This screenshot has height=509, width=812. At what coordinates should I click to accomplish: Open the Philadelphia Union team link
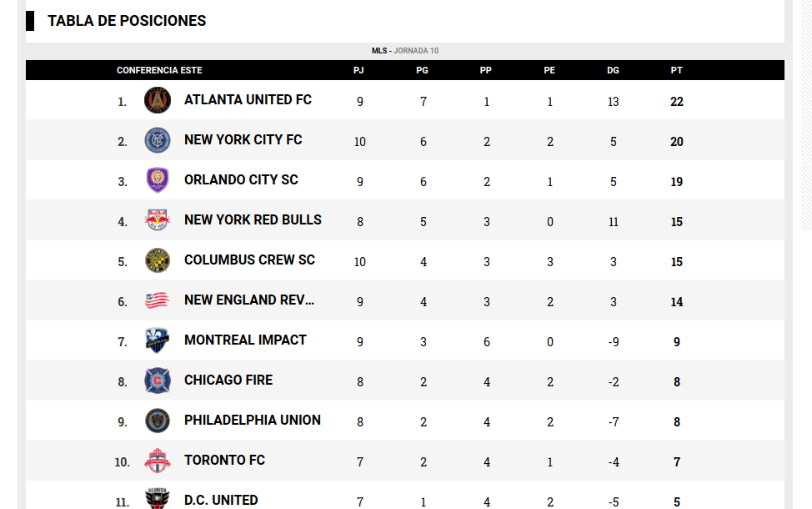[x=252, y=421]
